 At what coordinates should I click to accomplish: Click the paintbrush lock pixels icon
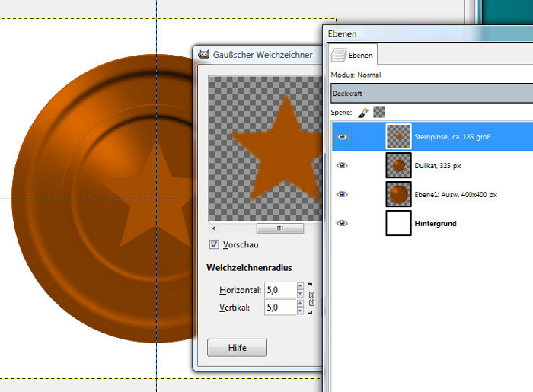pos(364,112)
